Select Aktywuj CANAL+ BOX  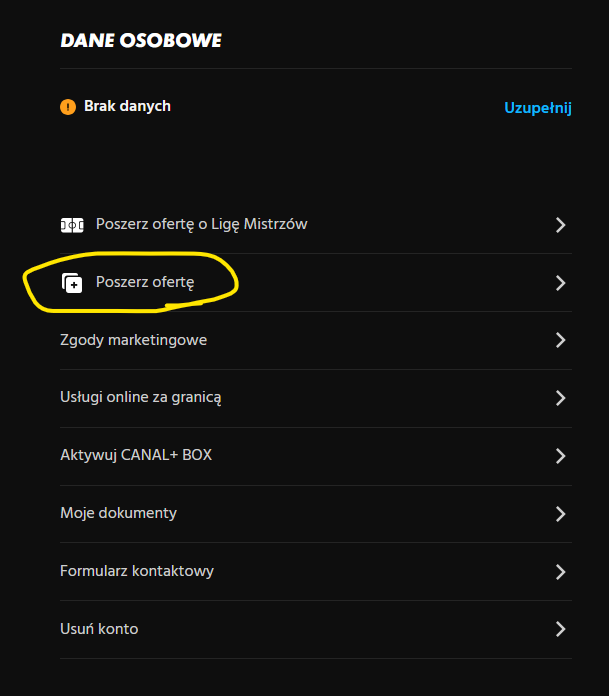(x=136, y=455)
